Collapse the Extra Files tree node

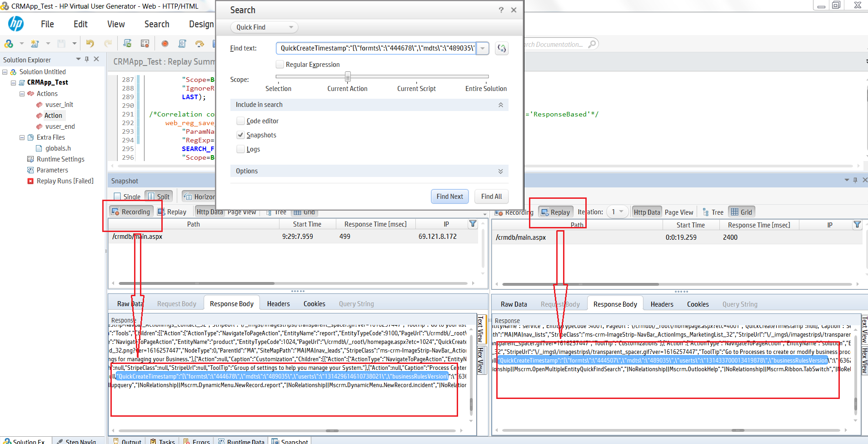pos(22,137)
